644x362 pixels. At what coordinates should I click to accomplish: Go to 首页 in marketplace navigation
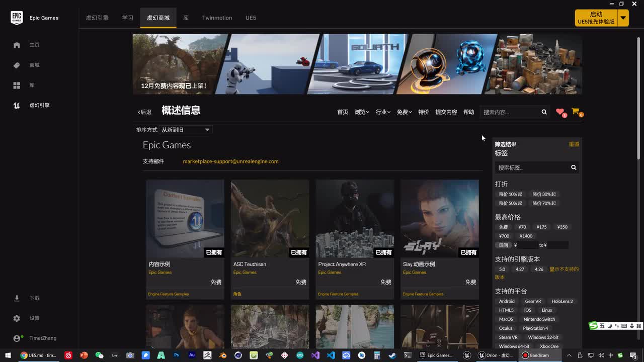tap(343, 112)
